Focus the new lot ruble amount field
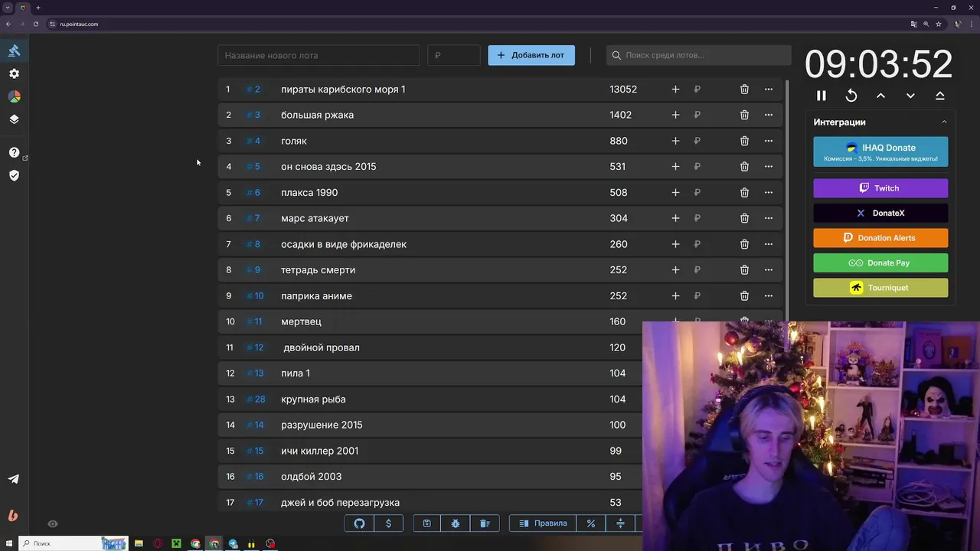The height and width of the screenshot is (551, 980). point(454,55)
